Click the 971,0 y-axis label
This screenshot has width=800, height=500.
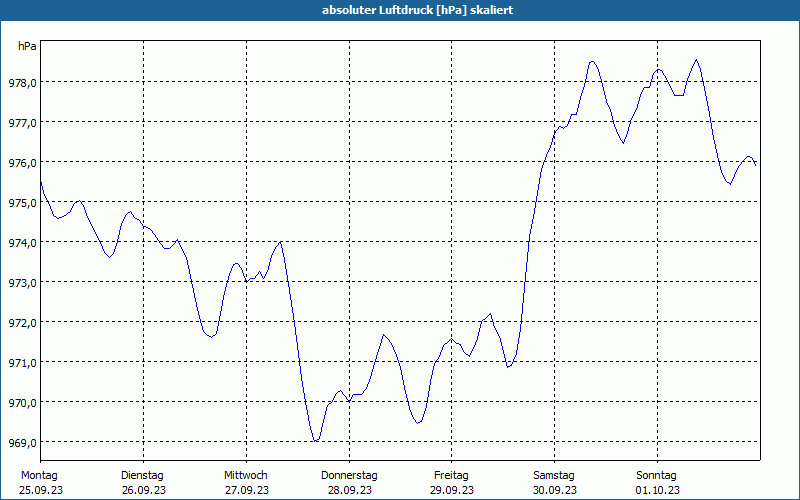coord(22,363)
